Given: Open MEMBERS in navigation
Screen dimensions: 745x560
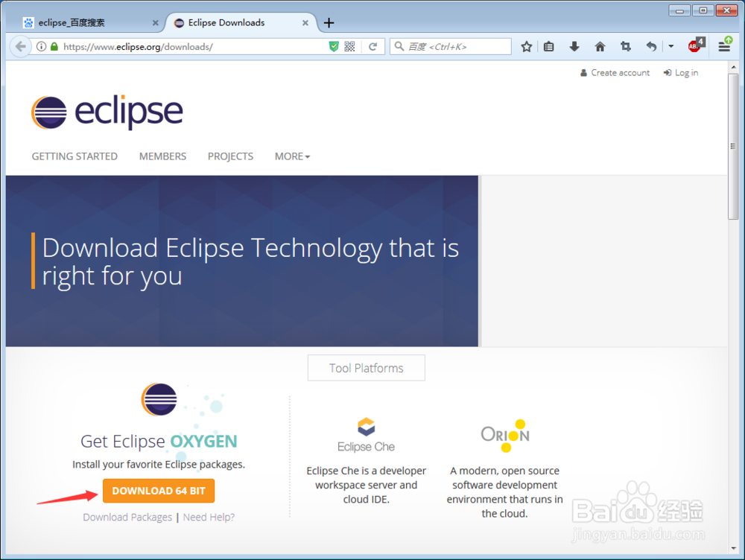Looking at the screenshot, I should coord(162,156).
